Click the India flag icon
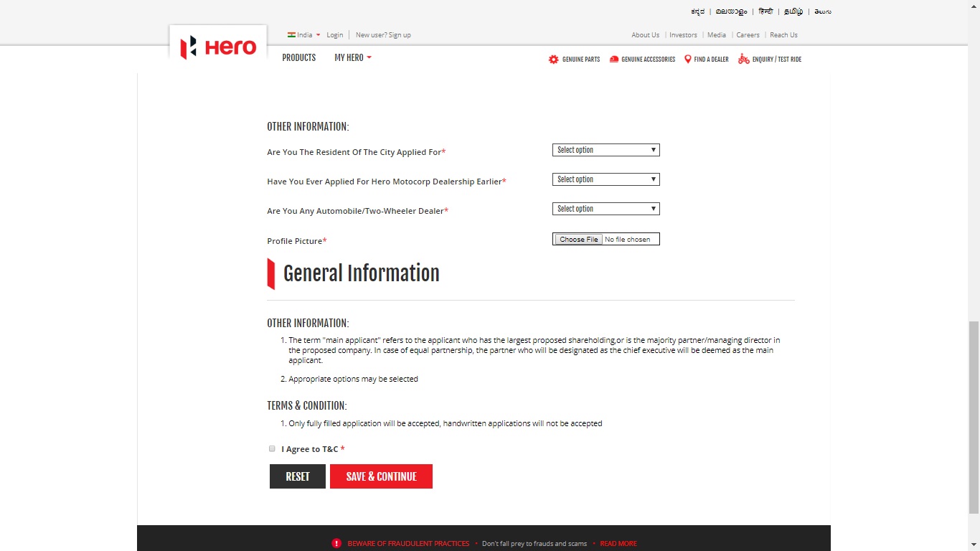980x551 pixels. [x=291, y=34]
